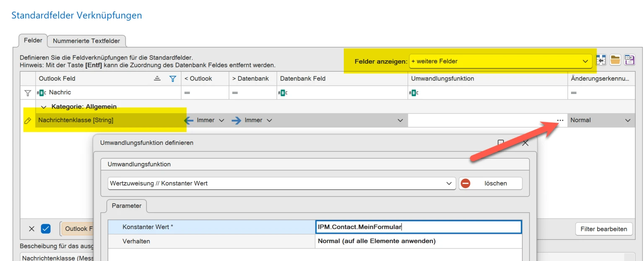This screenshot has height=261, width=644.
Task: Click the löschen button
Action: click(491, 183)
